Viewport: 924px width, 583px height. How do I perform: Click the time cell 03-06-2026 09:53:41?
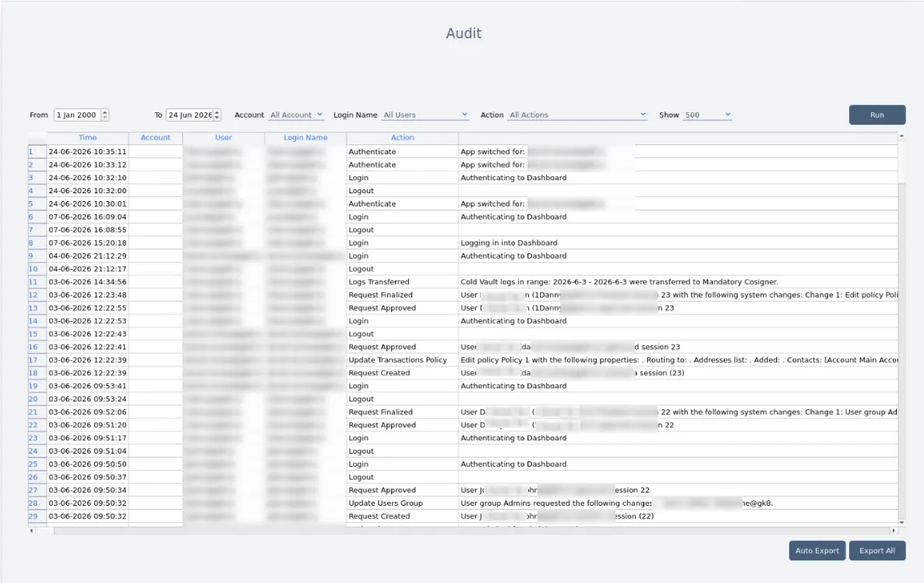pyautogui.click(x=87, y=386)
